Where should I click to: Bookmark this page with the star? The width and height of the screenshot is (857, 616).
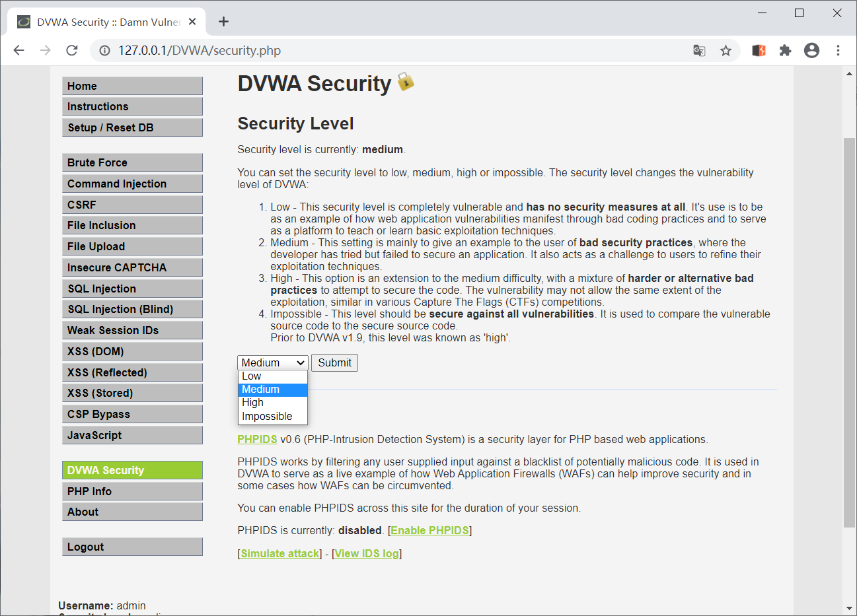pyautogui.click(x=726, y=50)
